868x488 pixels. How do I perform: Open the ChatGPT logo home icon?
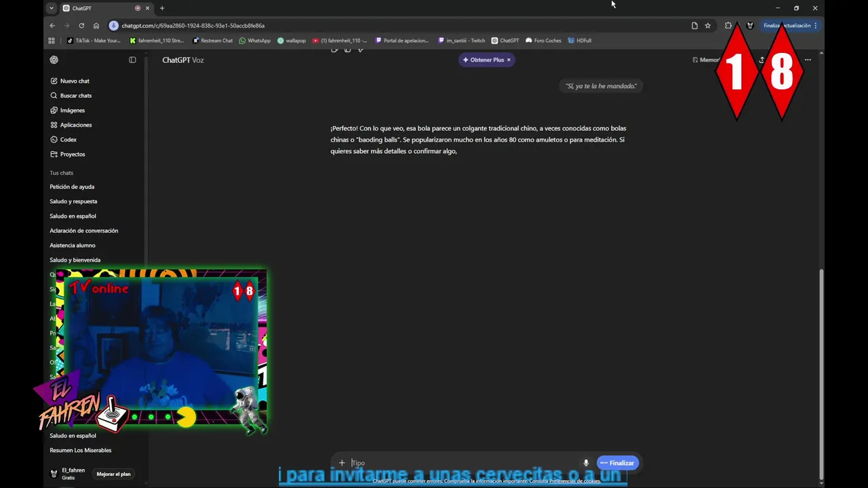54,60
